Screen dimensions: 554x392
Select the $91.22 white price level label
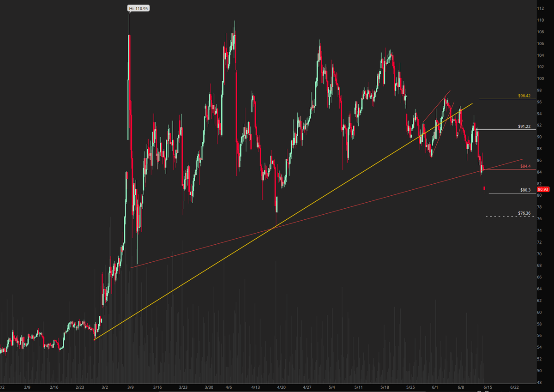point(524,126)
